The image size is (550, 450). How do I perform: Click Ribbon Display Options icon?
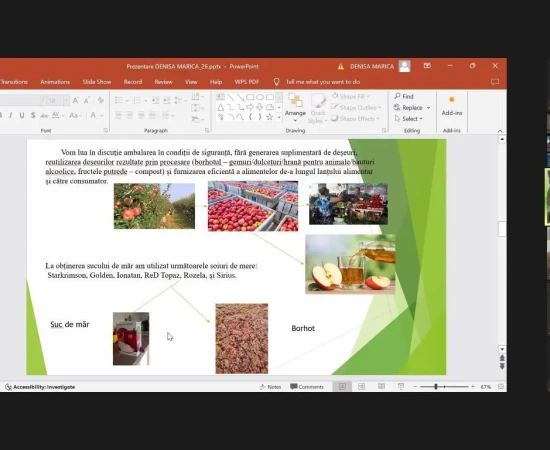[x=427, y=66]
